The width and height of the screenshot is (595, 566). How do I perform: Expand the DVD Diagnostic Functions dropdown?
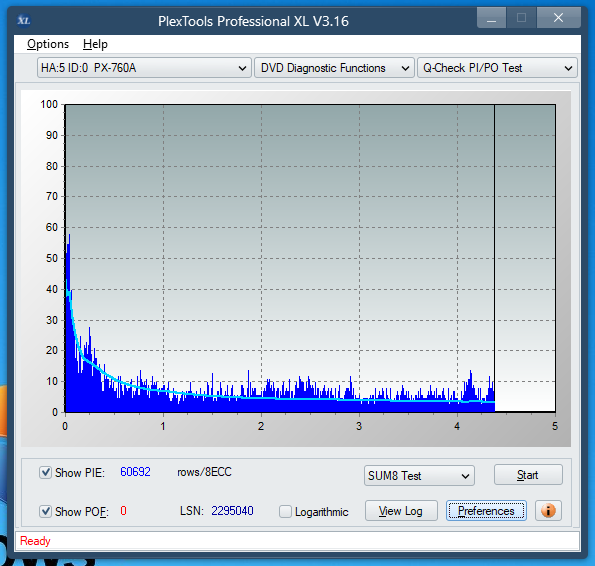(334, 68)
